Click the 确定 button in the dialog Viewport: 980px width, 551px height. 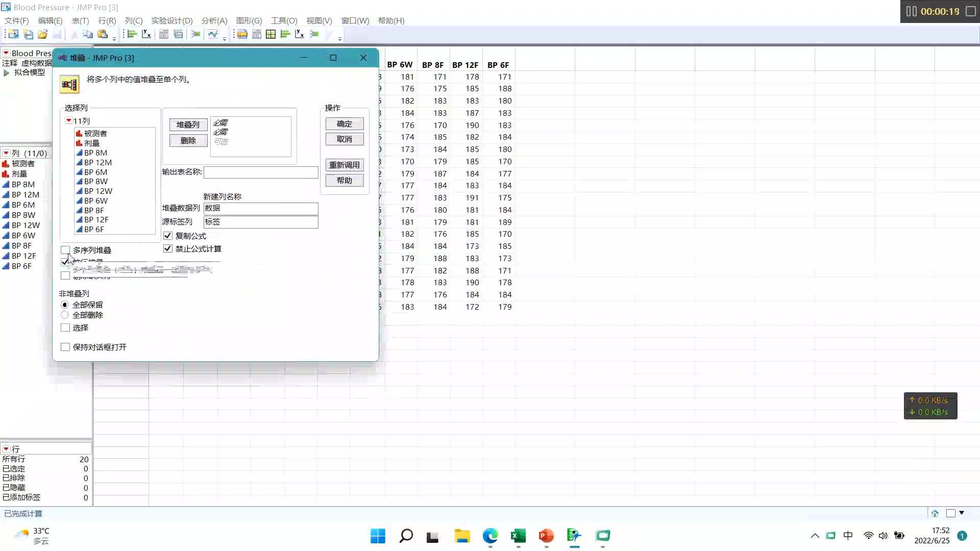pyautogui.click(x=345, y=124)
